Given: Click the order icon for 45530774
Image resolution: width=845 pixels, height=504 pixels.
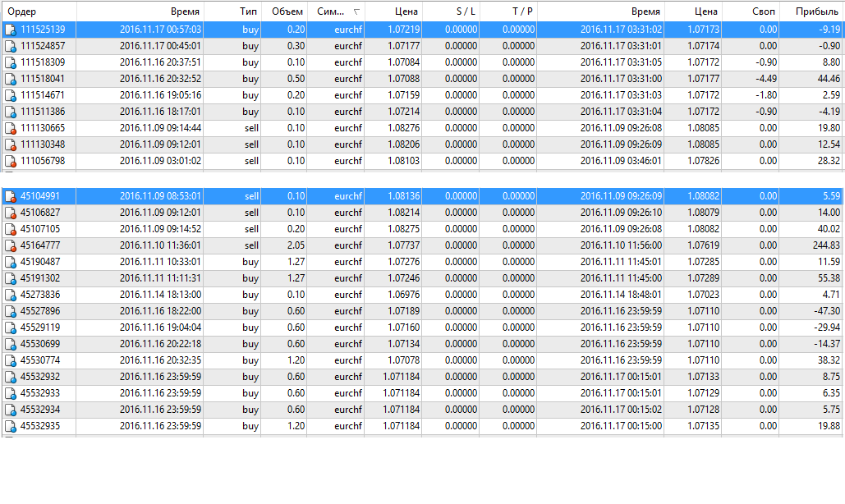Looking at the screenshot, I should (x=10, y=361).
